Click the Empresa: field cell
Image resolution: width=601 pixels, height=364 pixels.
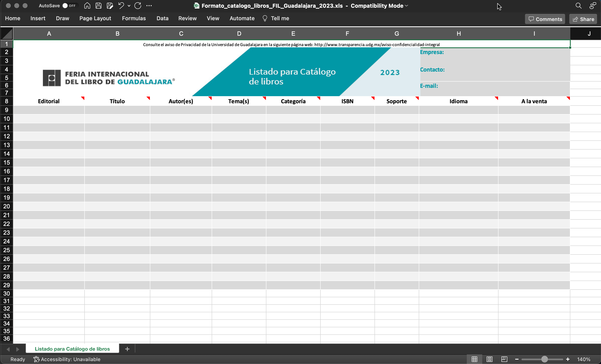coord(495,56)
